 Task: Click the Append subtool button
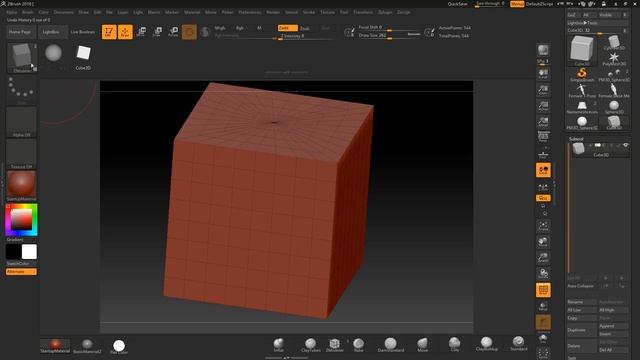click(x=613, y=326)
